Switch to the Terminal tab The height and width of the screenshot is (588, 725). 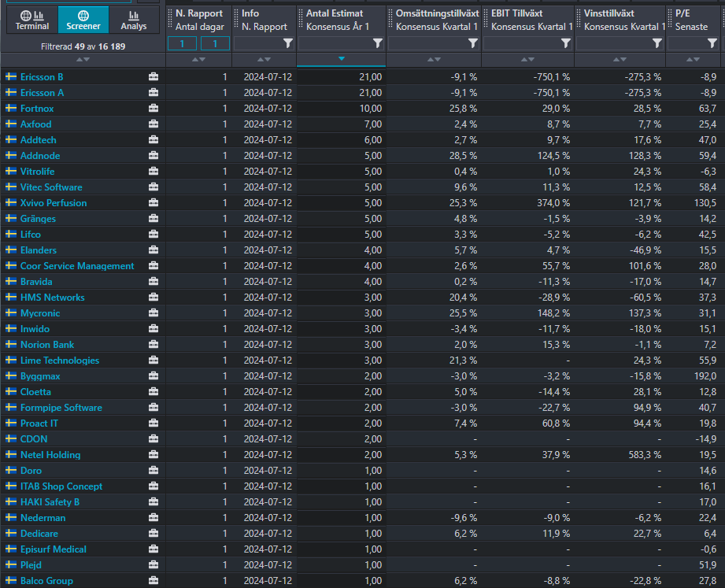coord(32,20)
